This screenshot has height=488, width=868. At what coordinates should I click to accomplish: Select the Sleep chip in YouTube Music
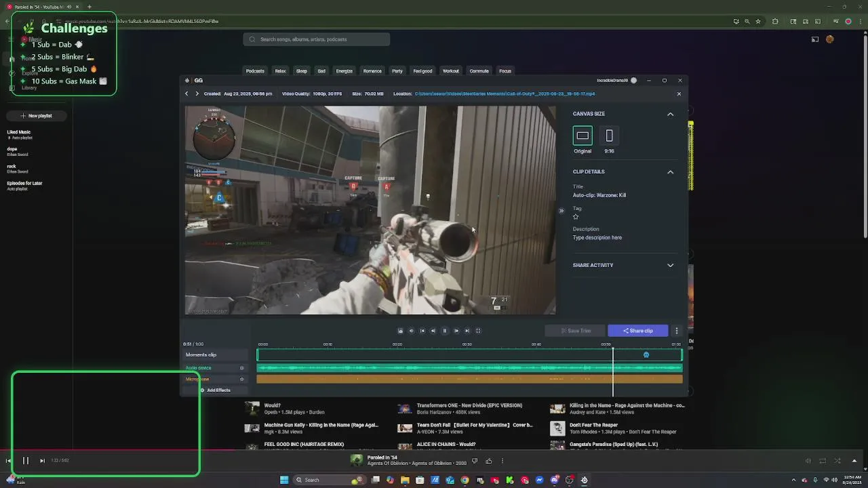[301, 70]
